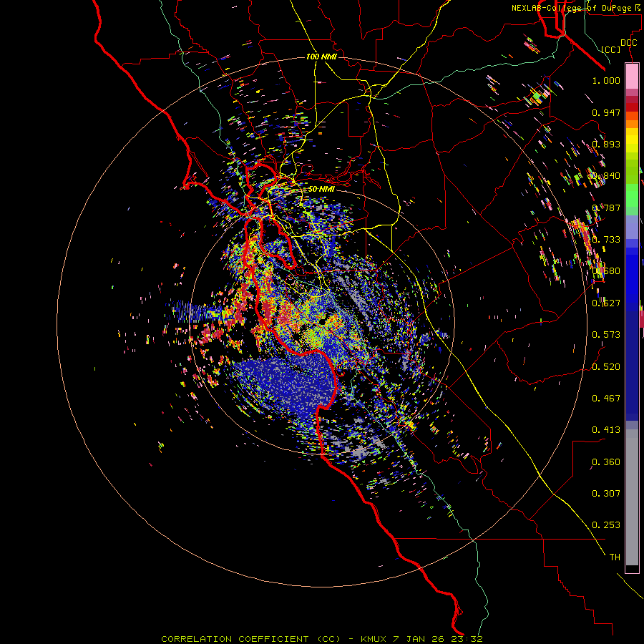Click the 0.253 legend value
This screenshot has width=644, height=644.
[606, 525]
